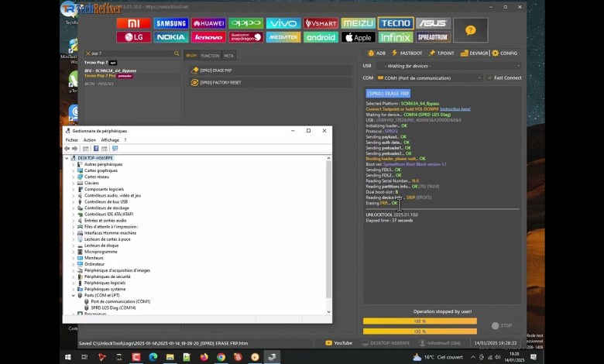Click Device Manager scan hardware monitor icon
This screenshot has height=364, width=604.
[115, 149]
